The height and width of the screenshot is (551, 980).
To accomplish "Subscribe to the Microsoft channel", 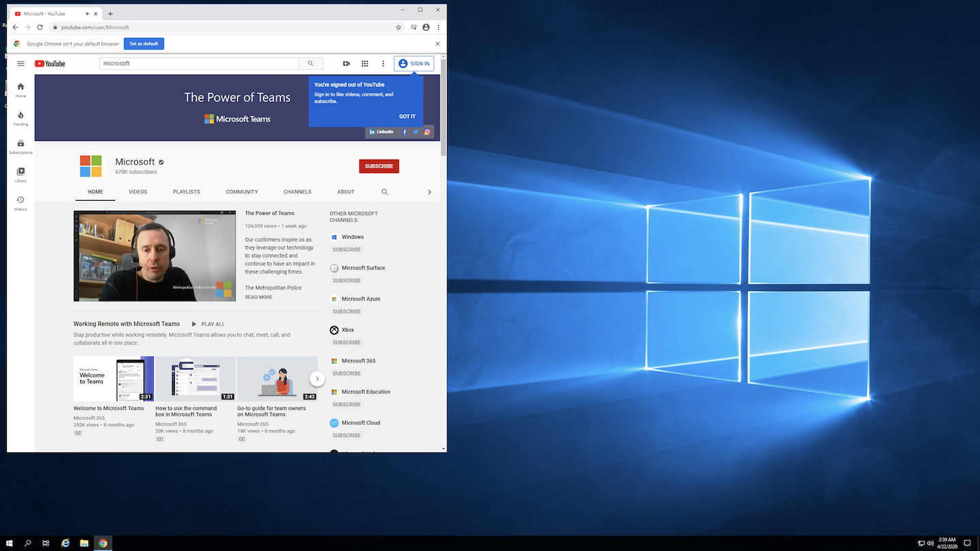I will tap(379, 166).
